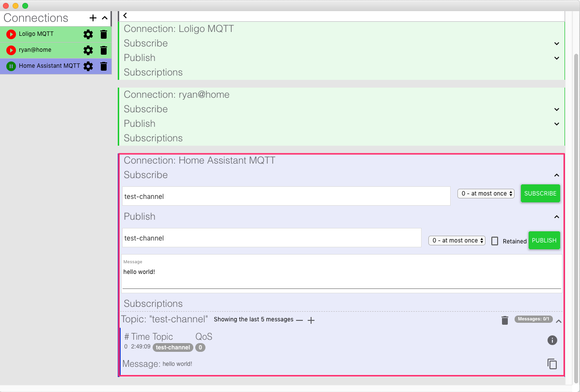Expand Publish section for Loligo MQTT
The height and width of the screenshot is (392, 580).
(x=556, y=58)
